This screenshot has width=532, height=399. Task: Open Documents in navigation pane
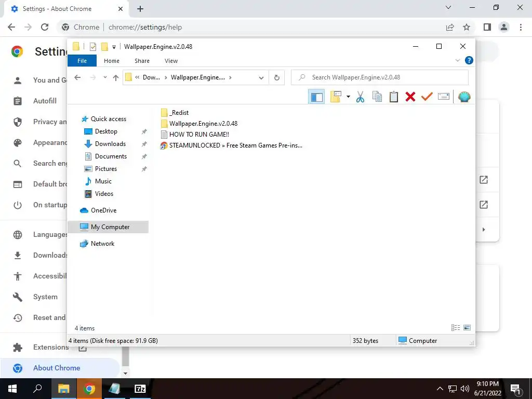[111, 156]
